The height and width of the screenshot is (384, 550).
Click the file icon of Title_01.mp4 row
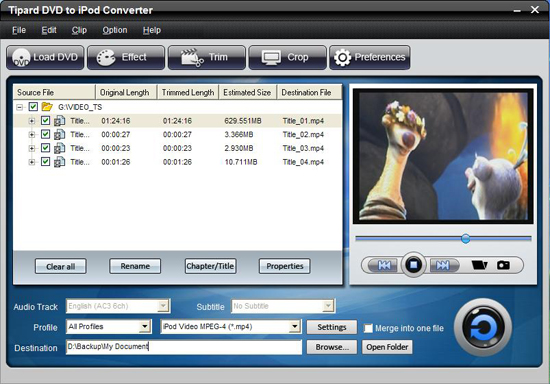[59, 121]
